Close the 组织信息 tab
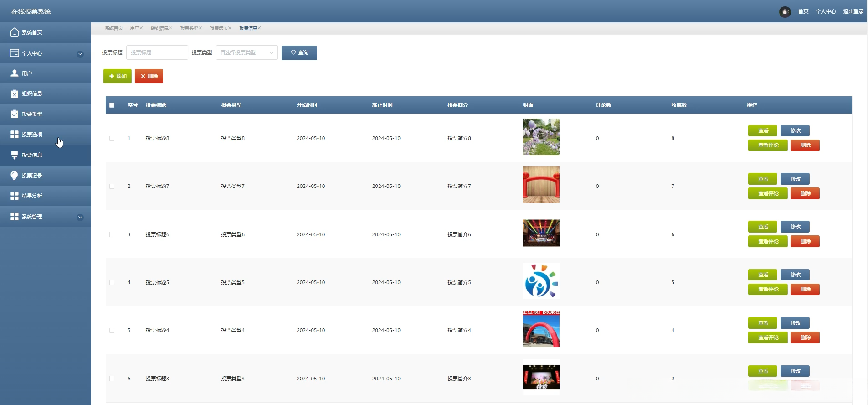868x405 pixels. tap(171, 28)
